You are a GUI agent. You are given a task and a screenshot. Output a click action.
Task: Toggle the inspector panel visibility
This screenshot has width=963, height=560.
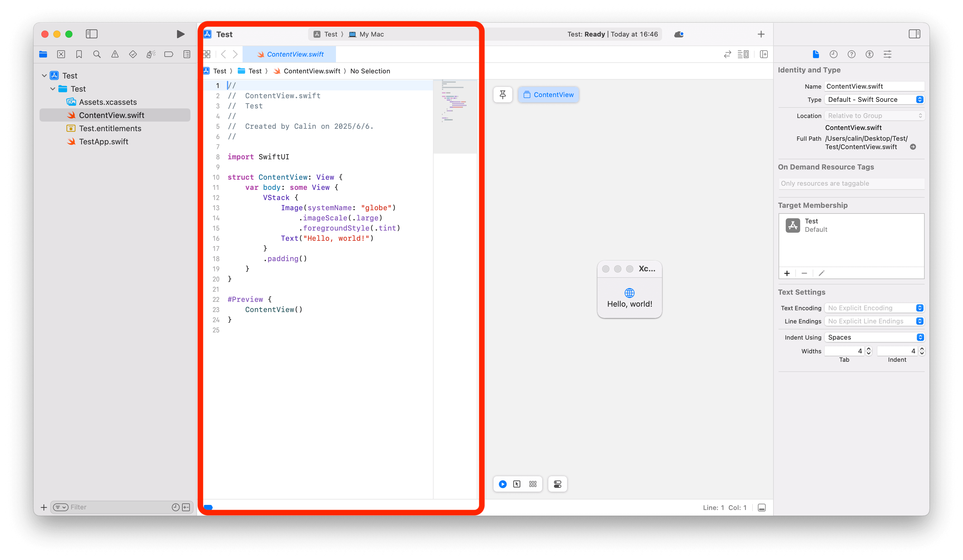click(914, 34)
